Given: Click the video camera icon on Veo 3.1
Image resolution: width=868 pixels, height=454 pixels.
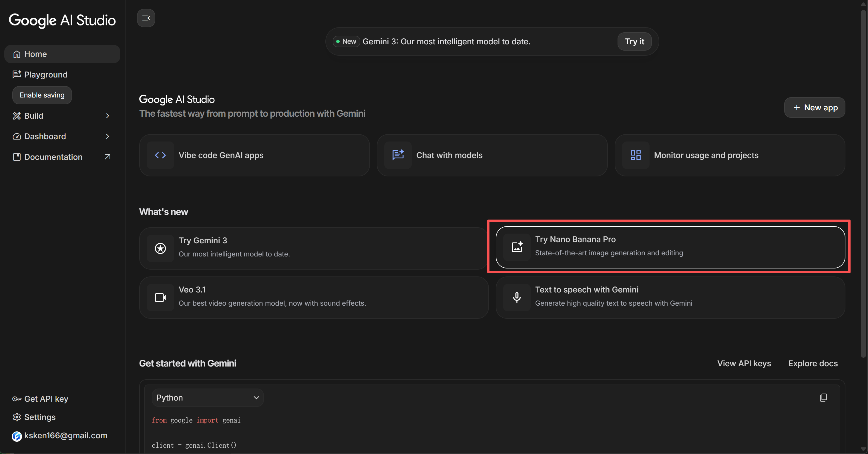Looking at the screenshot, I should click(160, 298).
